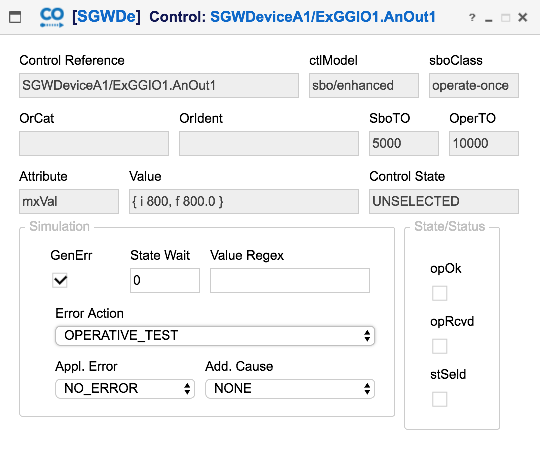Open the Appl. Error dropdown
Image resolution: width=540 pixels, height=449 pixels.
point(125,389)
